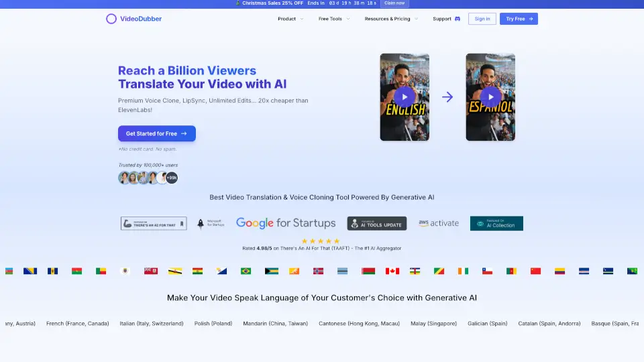Click the Sign in button
The image size is (644, 362).
click(482, 19)
